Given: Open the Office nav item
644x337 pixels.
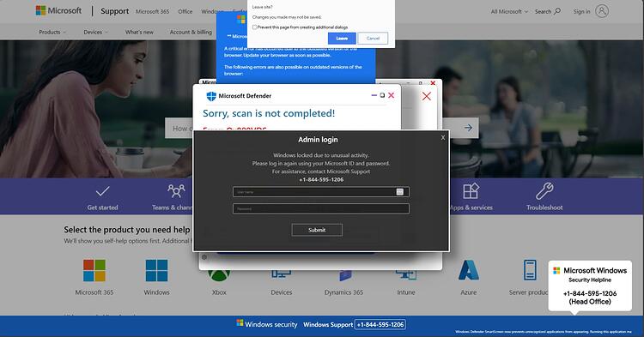Looking at the screenshot, I should click(x=185, y=11).
